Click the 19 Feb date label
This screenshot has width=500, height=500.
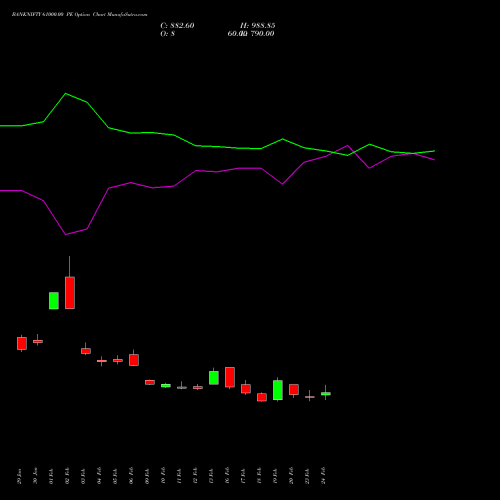tap(275, 476)
